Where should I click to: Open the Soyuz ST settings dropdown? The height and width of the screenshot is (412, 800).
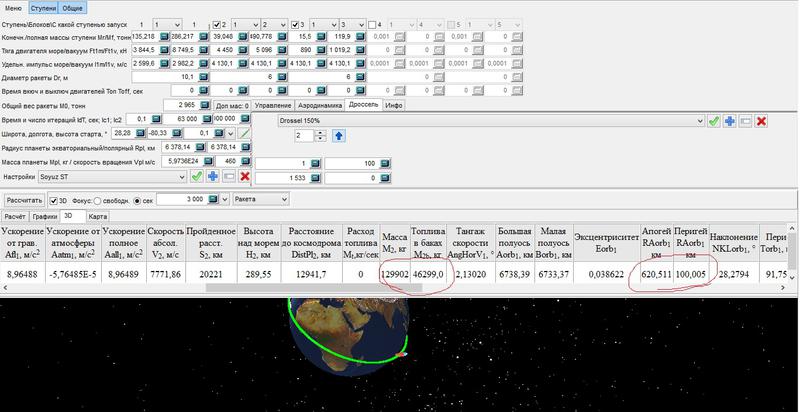pos(183,176)
